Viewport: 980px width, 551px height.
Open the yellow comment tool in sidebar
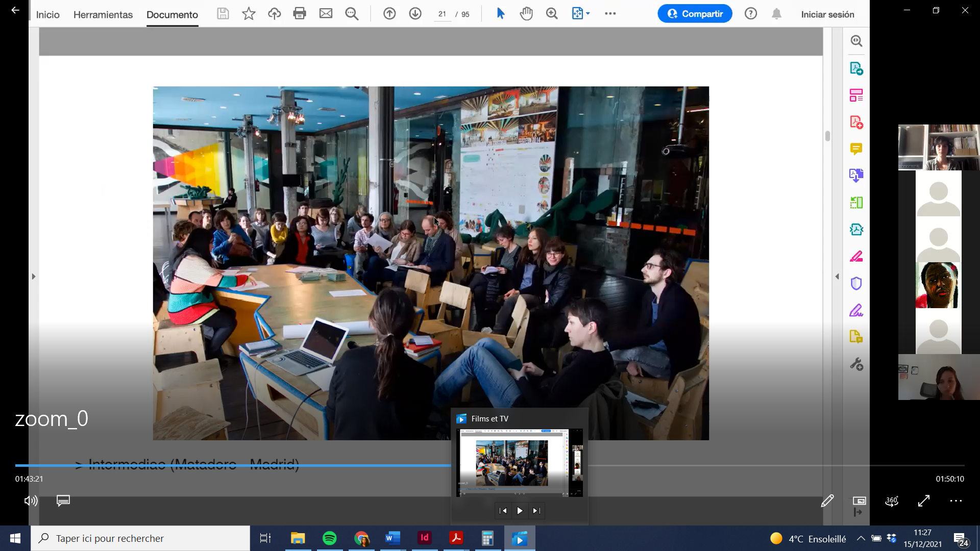coord(856,148)
